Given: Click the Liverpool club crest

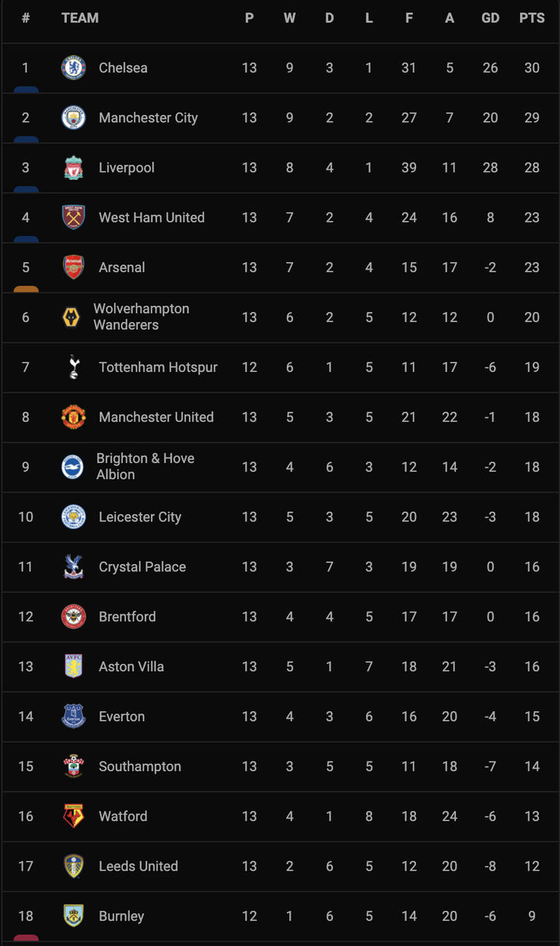Looking at the screenshot, I should 74,167.
